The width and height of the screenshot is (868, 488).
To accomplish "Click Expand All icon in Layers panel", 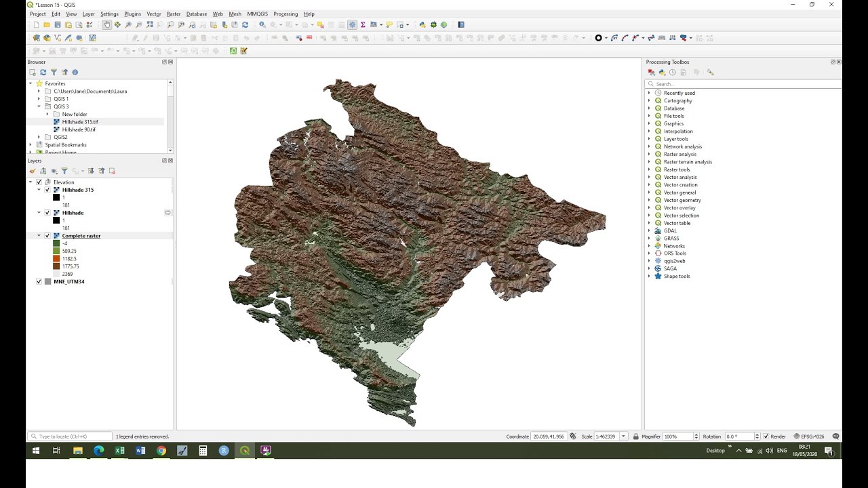I will coord(91,171).
